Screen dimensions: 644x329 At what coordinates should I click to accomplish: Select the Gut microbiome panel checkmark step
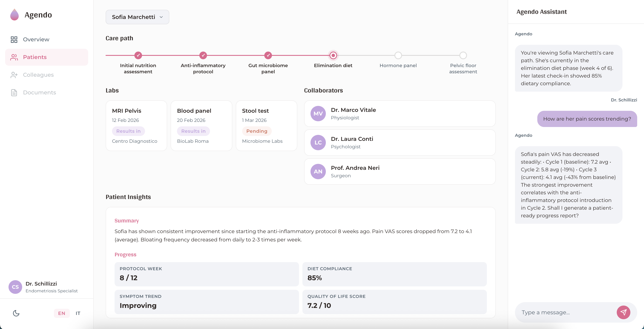[x=268, y=55]
